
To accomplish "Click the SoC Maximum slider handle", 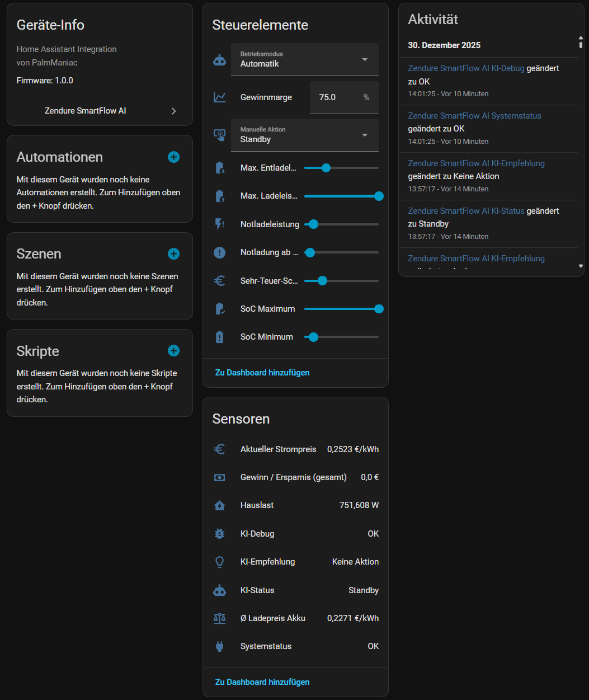I will (379, 309).
